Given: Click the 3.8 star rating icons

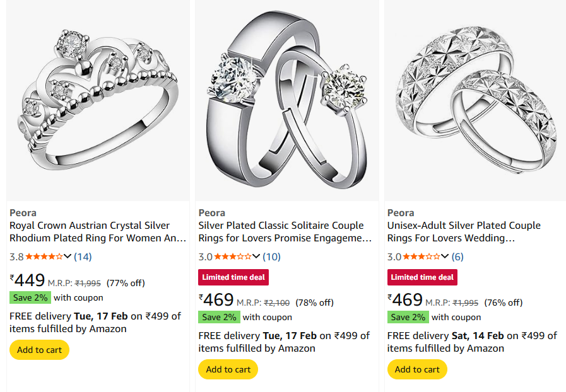Looking at the screenshot, I should click(x=44, y=257).
